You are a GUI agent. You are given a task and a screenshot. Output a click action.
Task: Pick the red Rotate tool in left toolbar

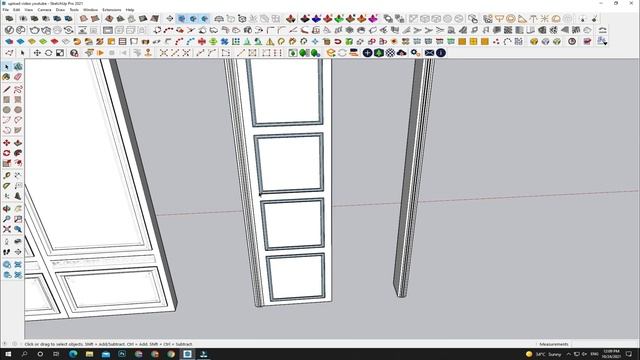click(7, 153)
